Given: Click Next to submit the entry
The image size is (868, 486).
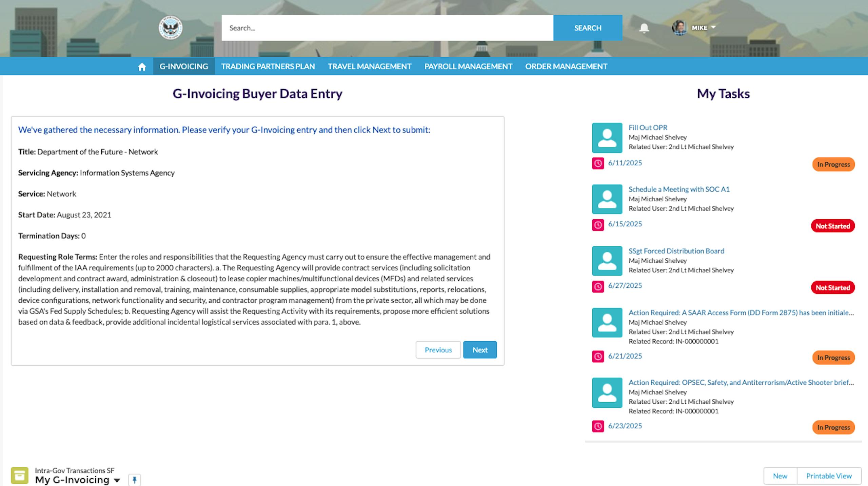Looking at the screenshot, I should point(480,350).
